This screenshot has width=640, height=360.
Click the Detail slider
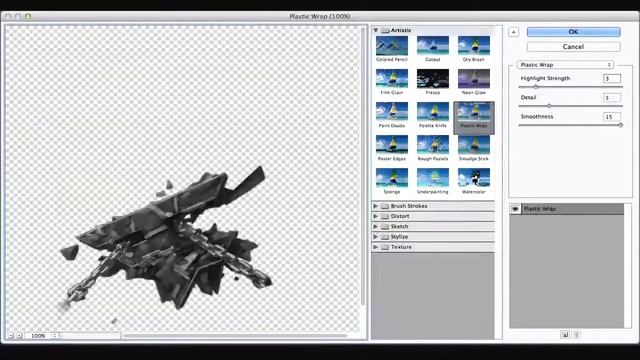tap(571, 106)
